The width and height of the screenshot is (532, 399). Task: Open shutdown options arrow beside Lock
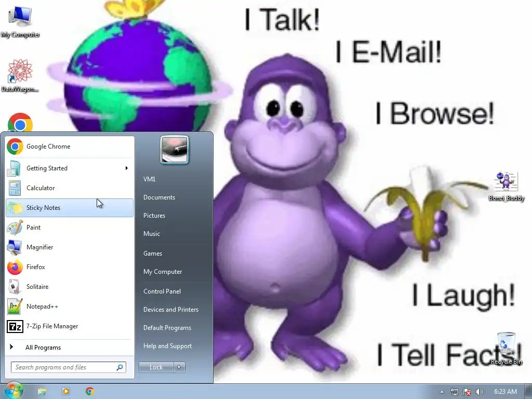179,367
